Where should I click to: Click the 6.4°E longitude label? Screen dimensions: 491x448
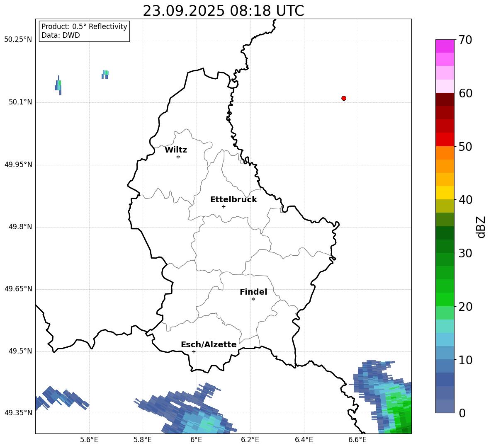click(304, 440)
